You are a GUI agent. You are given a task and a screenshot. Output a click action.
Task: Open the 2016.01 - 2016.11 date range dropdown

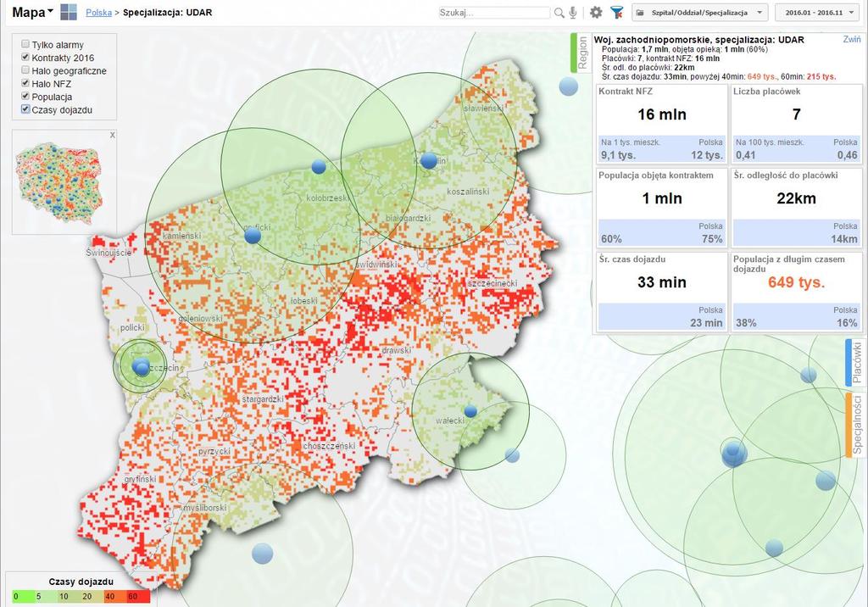click(818, 13)
